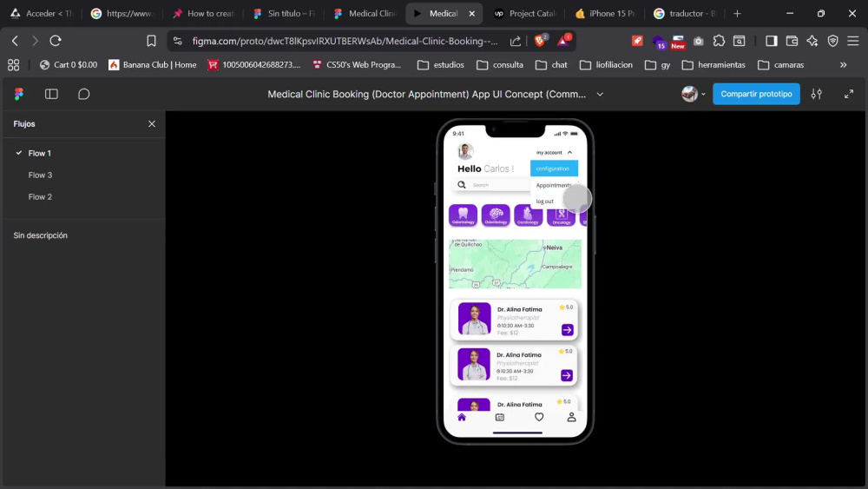Choose Appointments in account menu
This screenshot has height=489, width=868.
click(x=554, y=185)
